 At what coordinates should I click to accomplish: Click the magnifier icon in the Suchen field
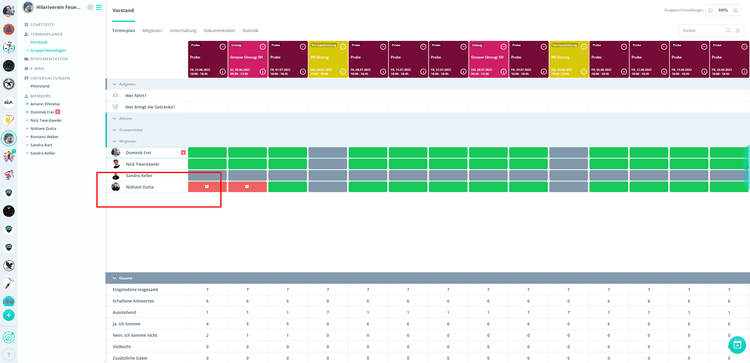click(x=728, y=30)
